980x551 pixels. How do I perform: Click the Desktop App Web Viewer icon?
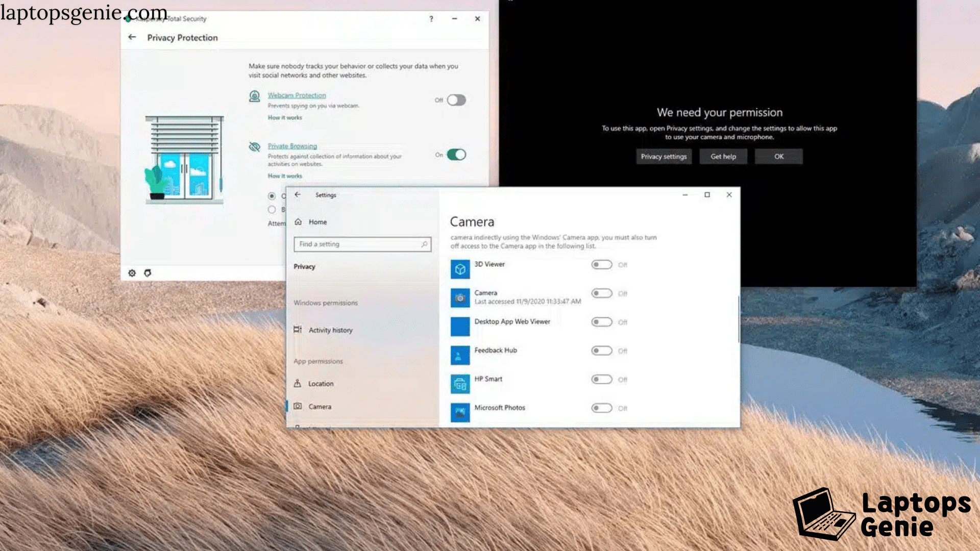pyautogui.click(x=460, y=327)
